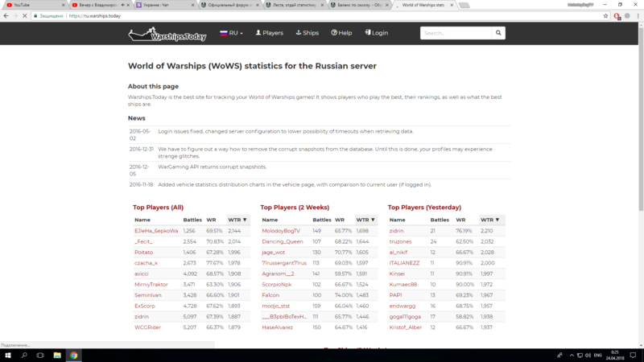Click the Login link
This screenshot has height=362, width=644.
[x=376, y=33]
